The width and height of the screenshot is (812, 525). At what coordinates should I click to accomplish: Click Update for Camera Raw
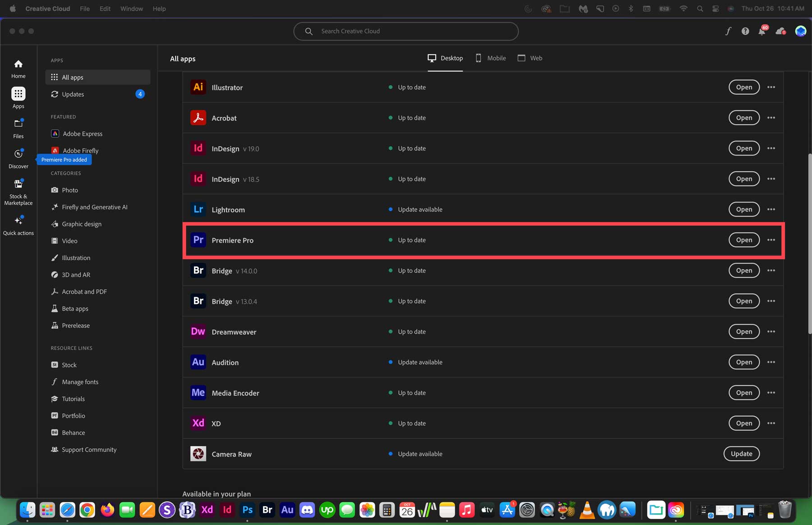pyautogui.click(x=741, y=454)
